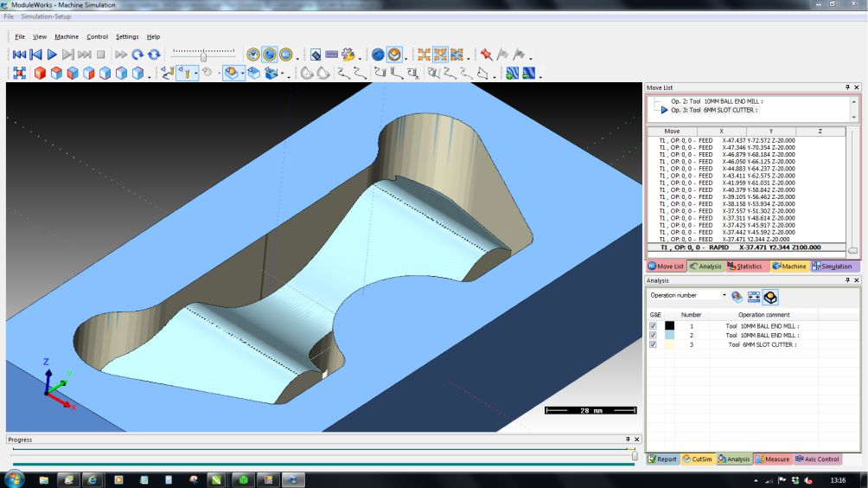Play the machine simulation
The image size is (868, 488).
[x=52, y=55]
